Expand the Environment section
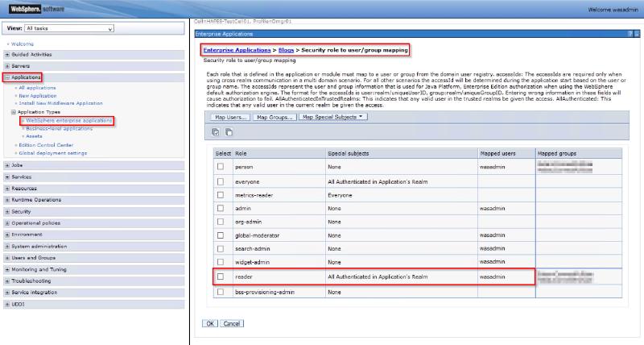This screenshot has height=345, width=644. pyautogui.click(x=7, y=235)
